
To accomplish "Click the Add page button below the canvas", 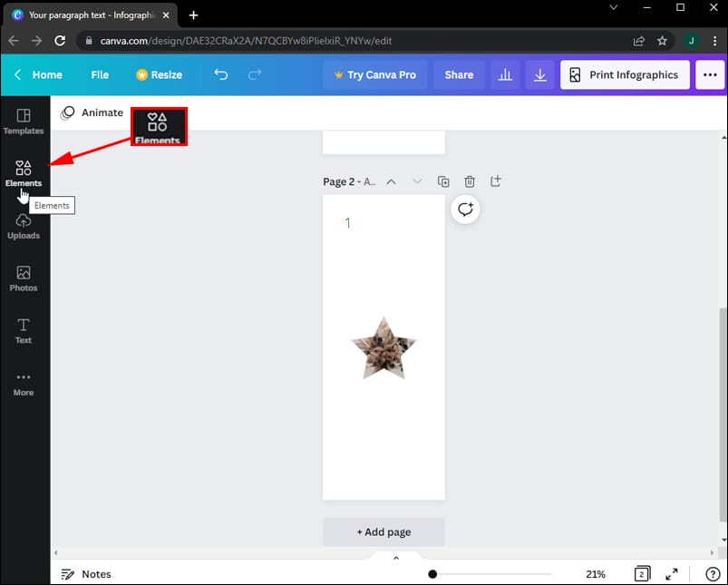I will click(x=383, y=531).
